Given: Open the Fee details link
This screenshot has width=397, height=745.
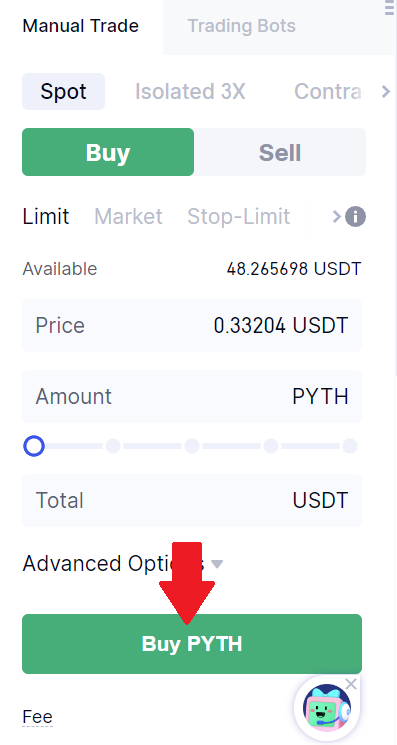Looking at the screenshot, I should 38,717.
